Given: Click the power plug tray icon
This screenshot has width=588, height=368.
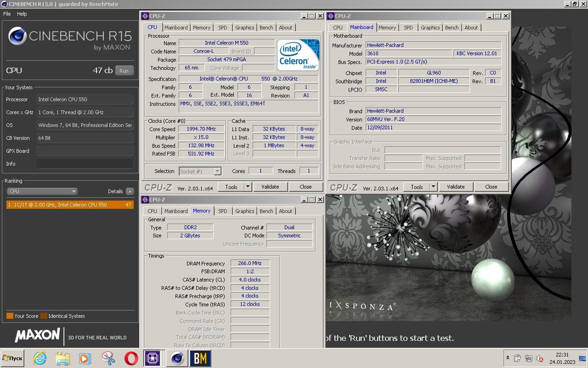Looking at the screenshot, I should pyautogui.click(x=518, y=358).
